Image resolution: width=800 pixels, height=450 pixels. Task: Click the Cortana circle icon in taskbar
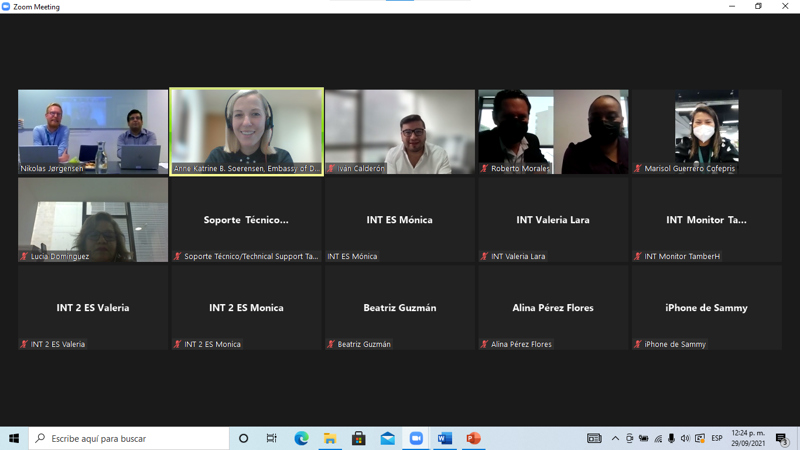243,438
